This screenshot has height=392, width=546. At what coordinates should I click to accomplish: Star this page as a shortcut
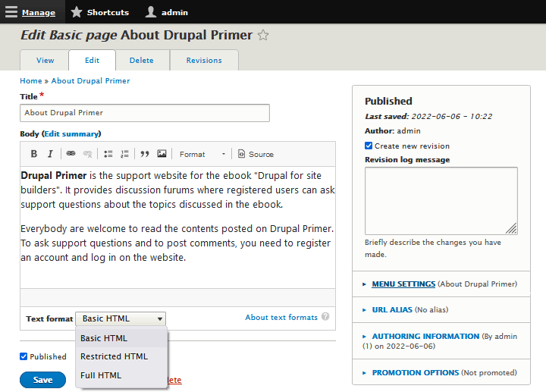pos(263,35)
